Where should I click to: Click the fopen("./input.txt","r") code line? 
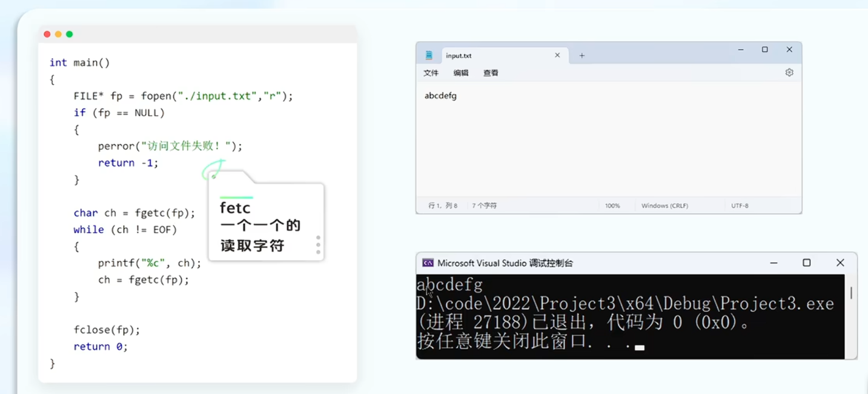point(184,96)
